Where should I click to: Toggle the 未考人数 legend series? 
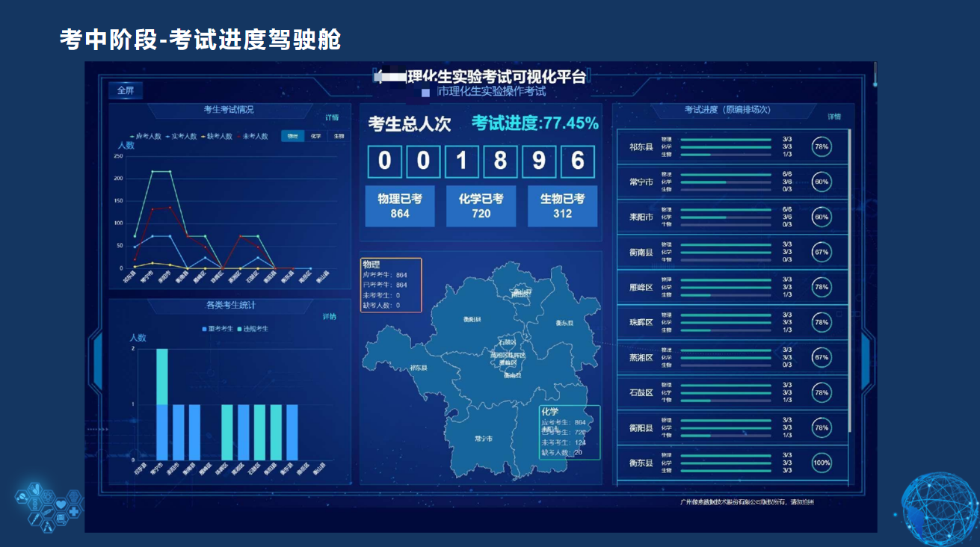[x=253, y=137]
